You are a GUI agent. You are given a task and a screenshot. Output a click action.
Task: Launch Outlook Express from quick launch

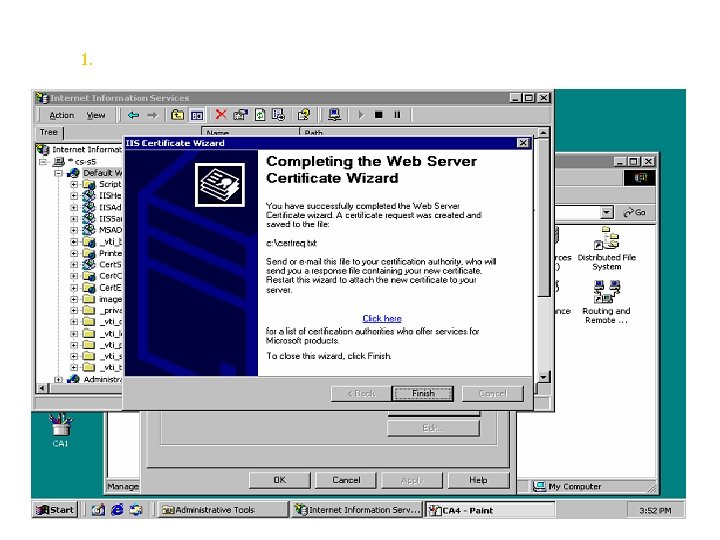pos(136,510)
